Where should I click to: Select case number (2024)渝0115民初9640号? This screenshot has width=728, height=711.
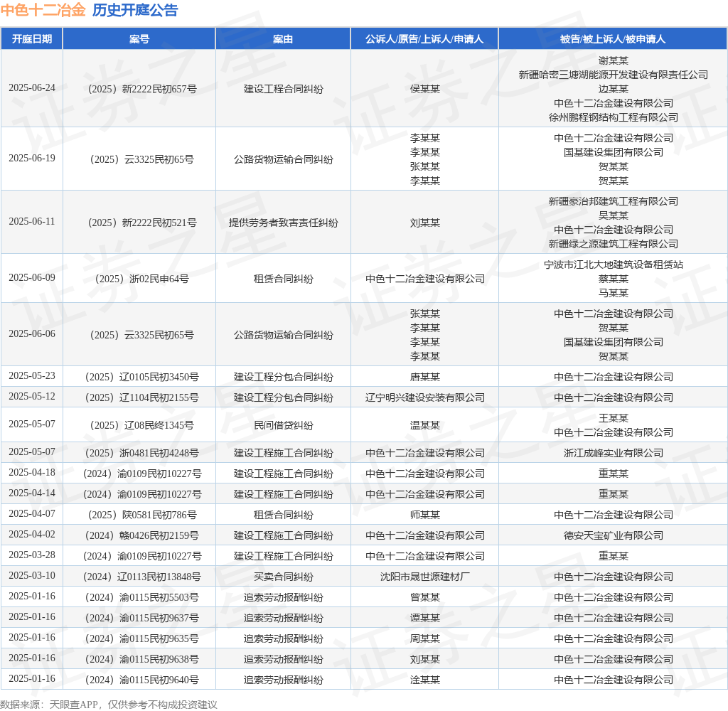142,680
